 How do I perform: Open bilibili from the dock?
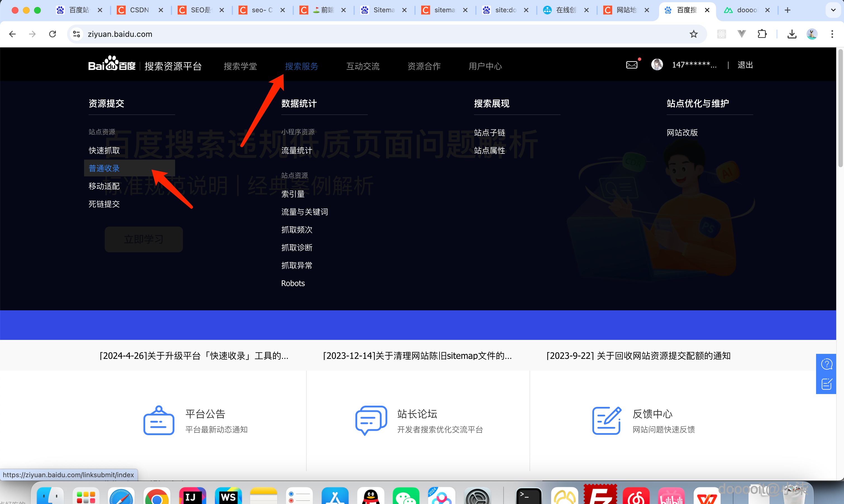672,496
